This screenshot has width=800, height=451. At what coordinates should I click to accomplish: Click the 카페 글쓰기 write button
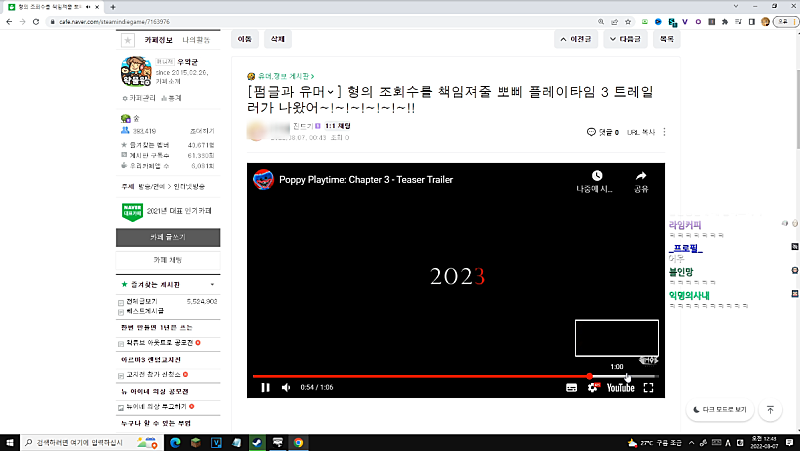coord(168,237)
